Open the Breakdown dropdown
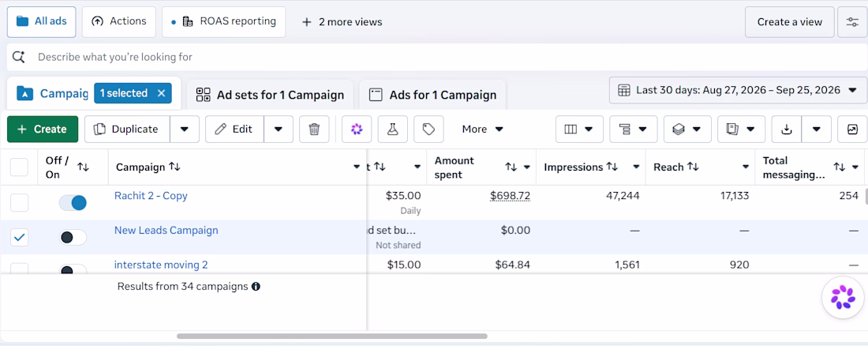 tap(634, 130)
